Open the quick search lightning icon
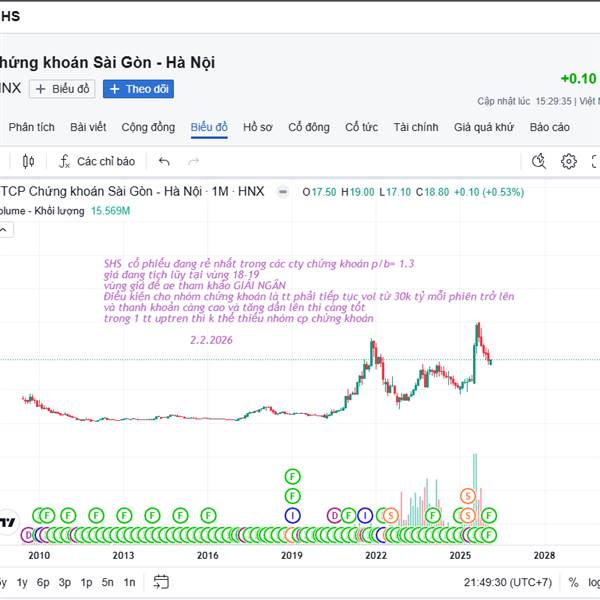The image size is (600, 600). coord(539,161)
